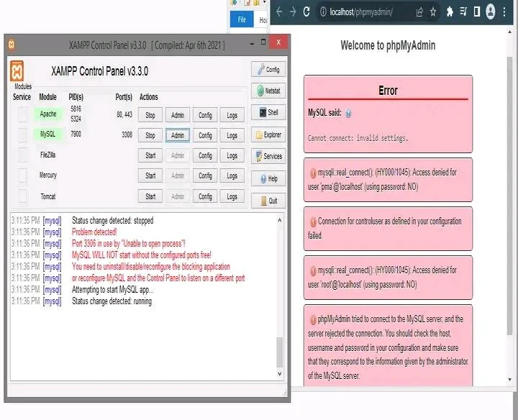This screenshot has height=420, width=518.
Task: Open MySQL Logs
Action: click(232, 135)
